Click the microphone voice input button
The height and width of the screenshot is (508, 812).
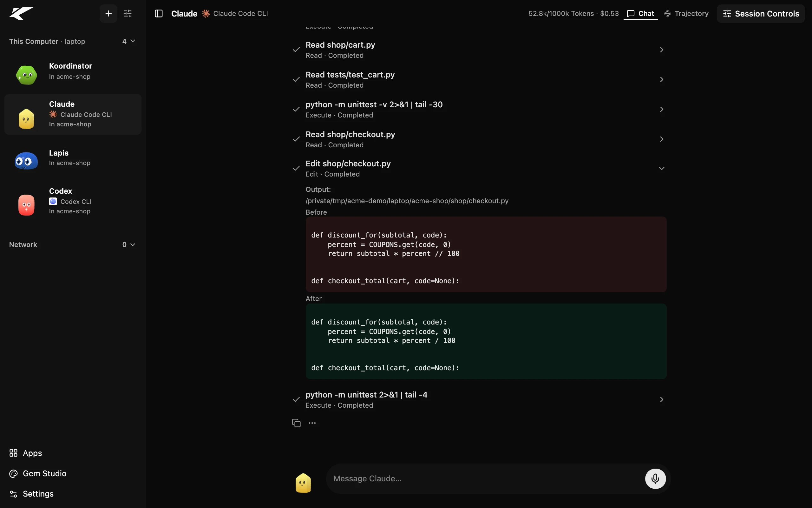tap(655, 478)
